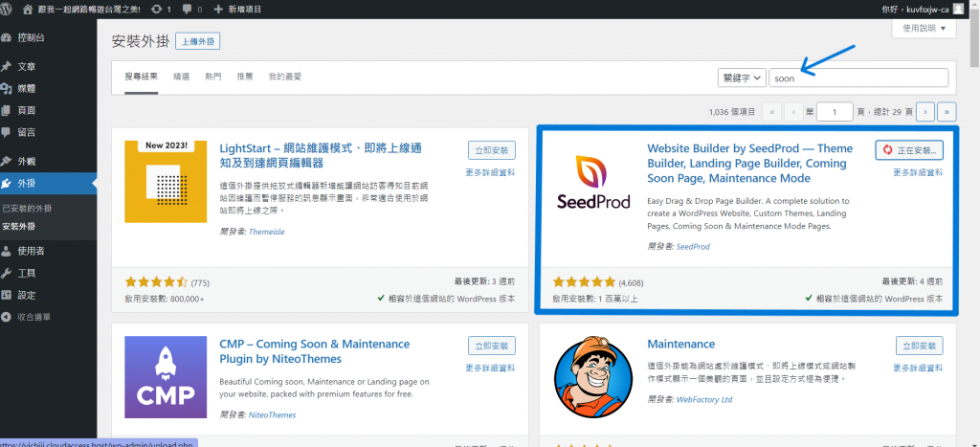This screenshot has height=447, width=980.
Task: Click the 上傳外掛 button
Action: click(197, 41)
